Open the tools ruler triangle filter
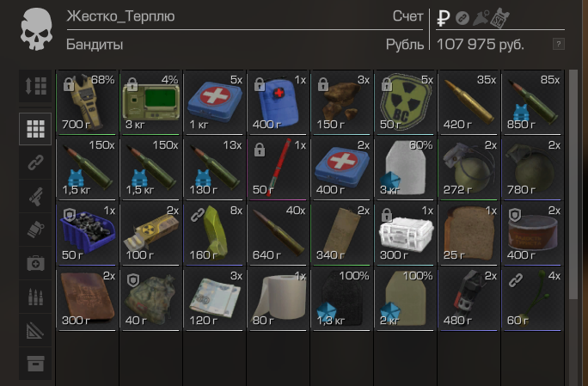 click(x=35, y=330)
